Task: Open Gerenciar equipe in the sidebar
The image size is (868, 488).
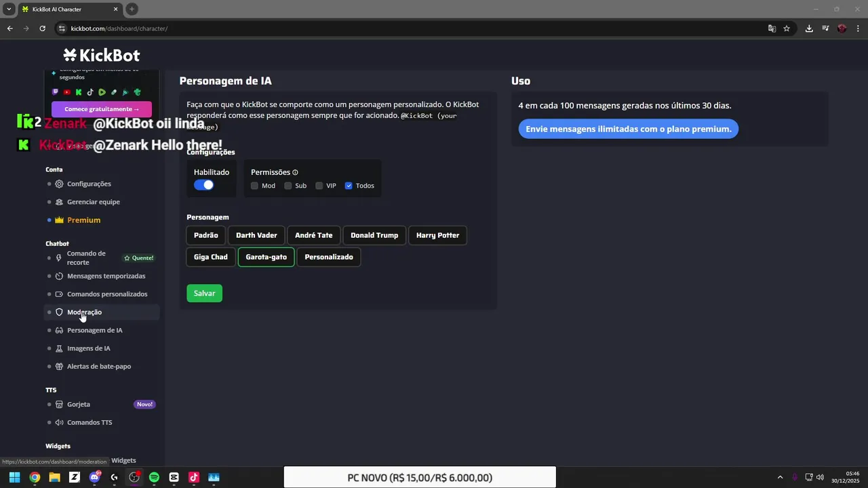Action: (x=94, y=202)
